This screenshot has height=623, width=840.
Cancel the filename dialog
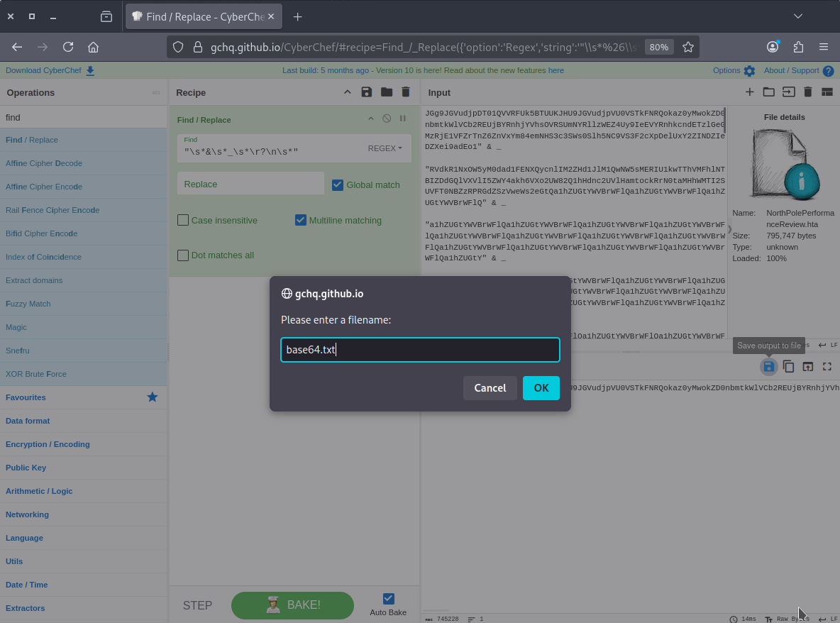[x=490, y=388]
